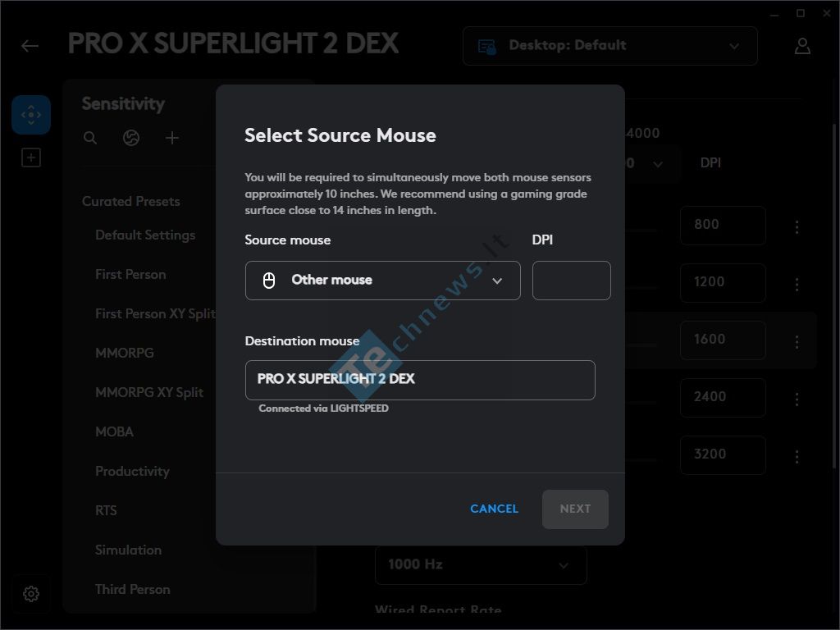Click the Sensitivity panel title
The width and height of the screenshot is (840, 630).
tap(123, 104)
